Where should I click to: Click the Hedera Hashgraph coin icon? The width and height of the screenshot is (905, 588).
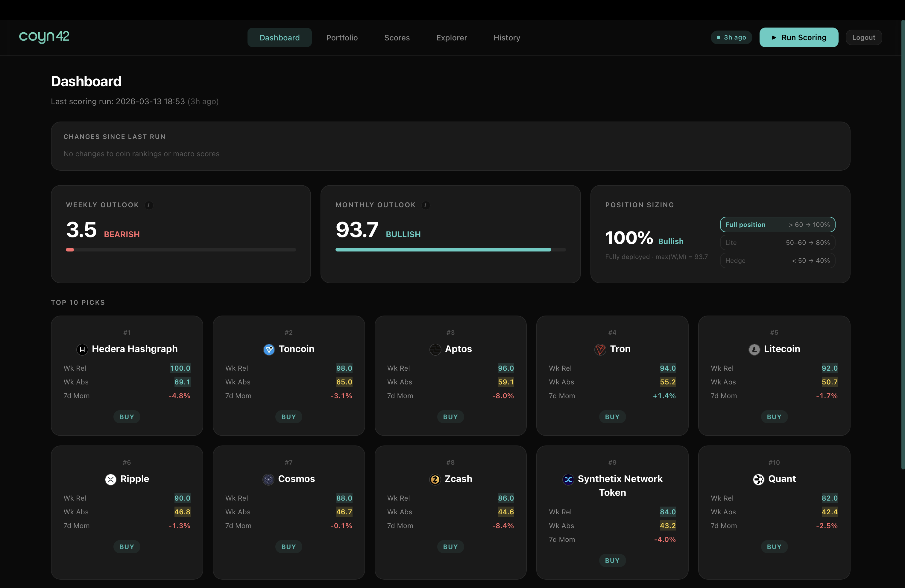[x=83, y=349]
